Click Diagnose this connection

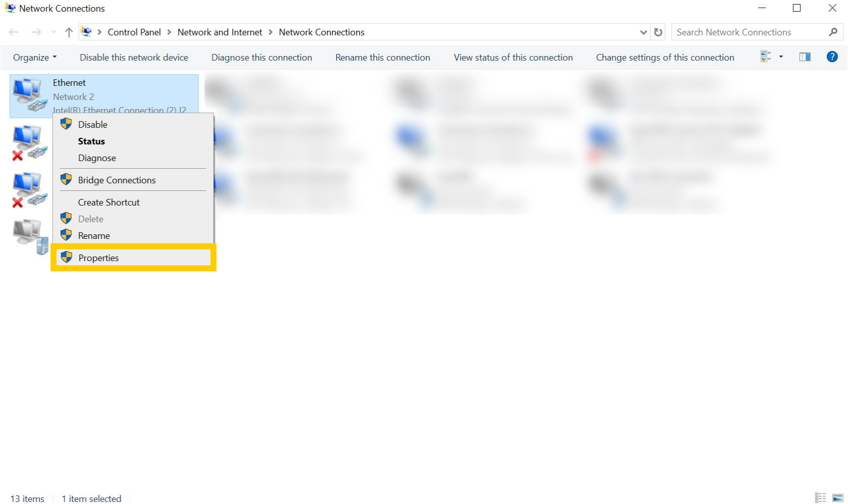(x=262, y=58)
